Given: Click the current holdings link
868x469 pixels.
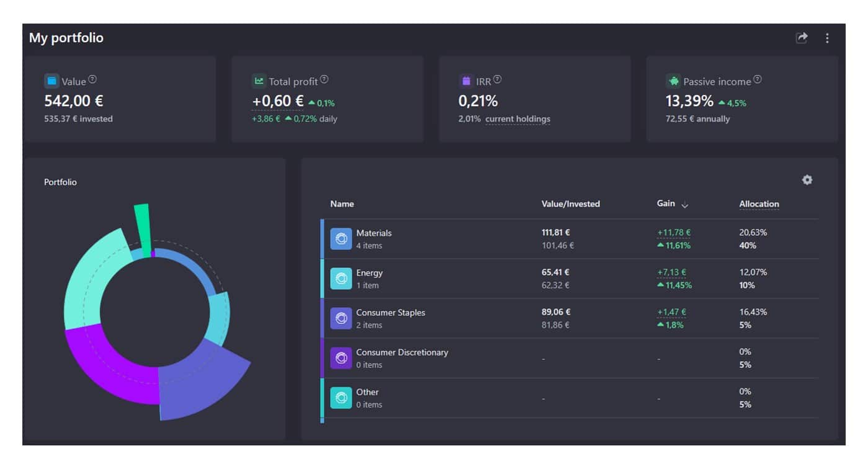Looking at the screenshot, I should [x=517, y=119].
